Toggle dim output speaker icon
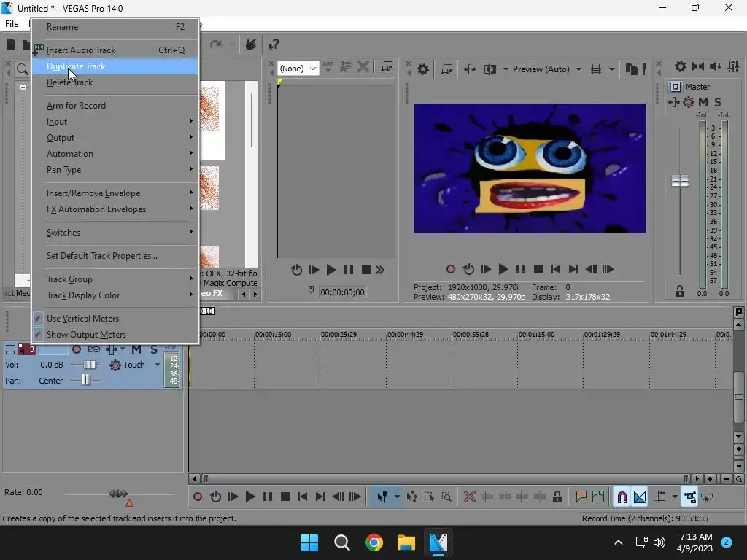 (716, 66)
